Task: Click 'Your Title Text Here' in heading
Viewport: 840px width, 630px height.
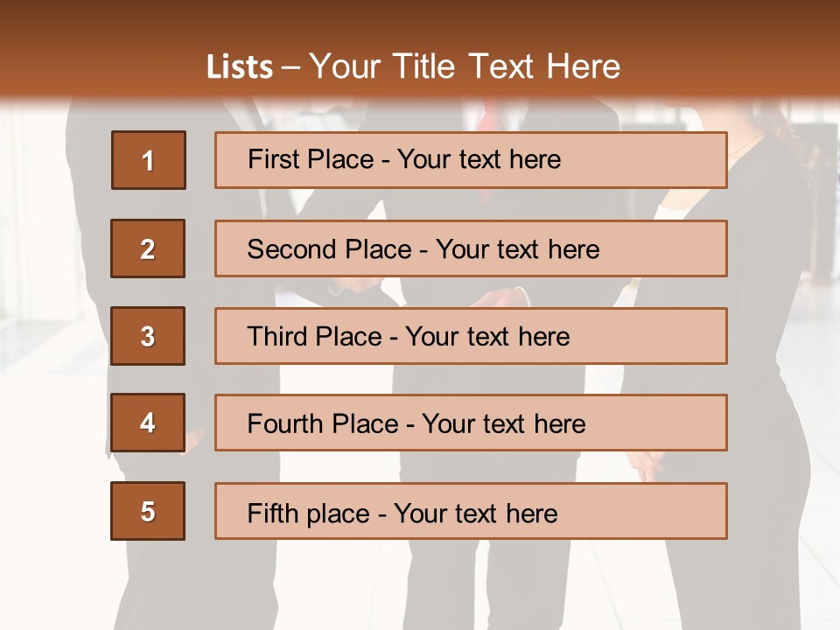Action: point(465,66)
